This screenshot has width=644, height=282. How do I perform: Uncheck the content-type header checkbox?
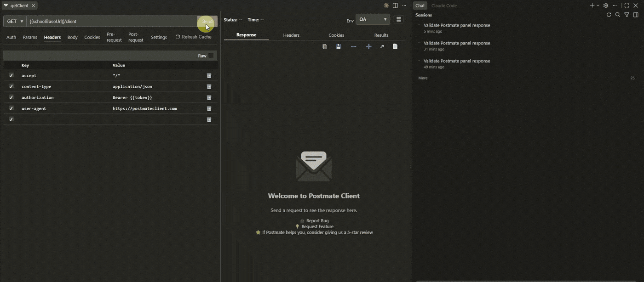coord(11,86)
